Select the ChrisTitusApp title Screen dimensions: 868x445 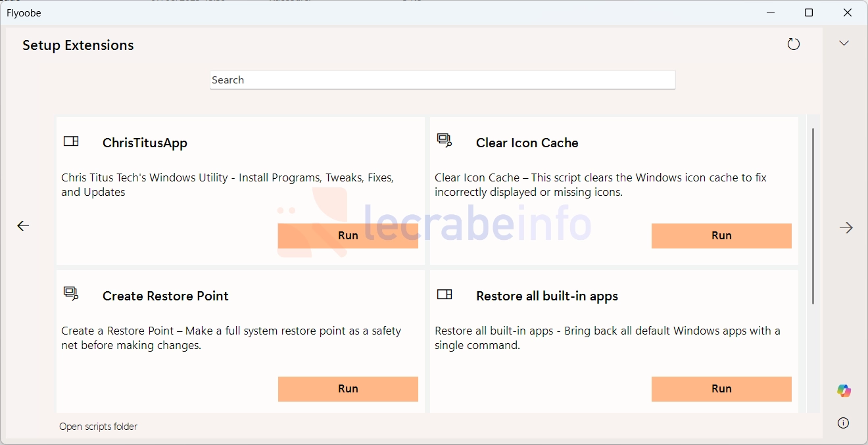click(x=145, y=143)
